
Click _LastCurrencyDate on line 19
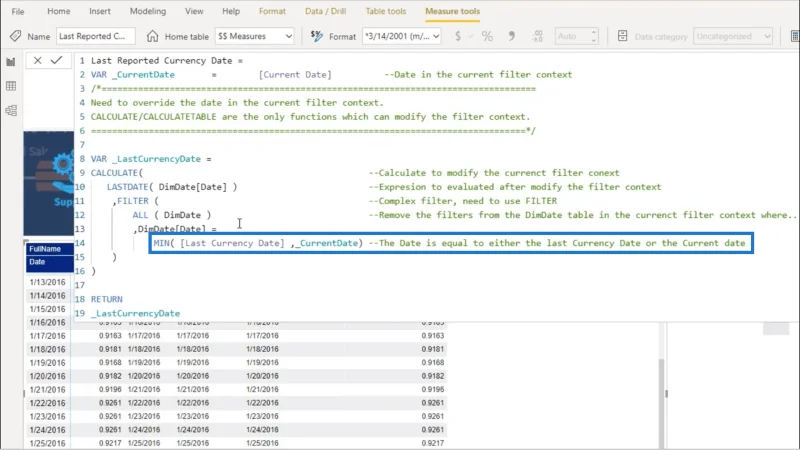pos(135,313)
